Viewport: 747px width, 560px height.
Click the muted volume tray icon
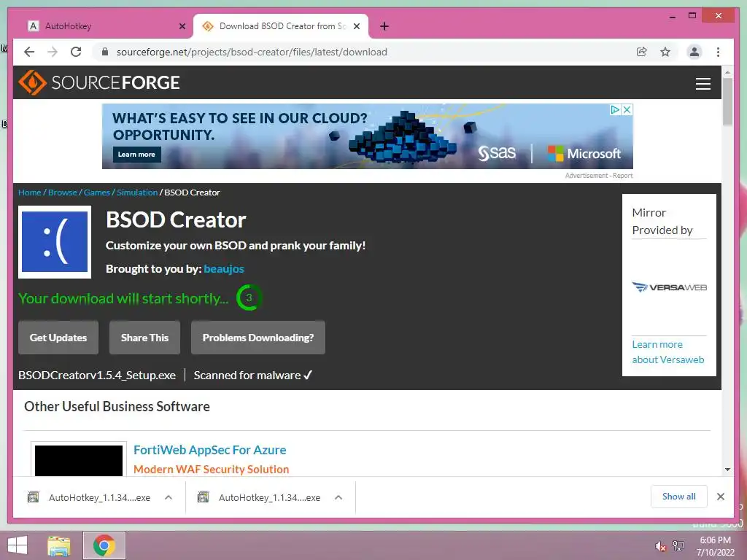click(x=660, y=546)
